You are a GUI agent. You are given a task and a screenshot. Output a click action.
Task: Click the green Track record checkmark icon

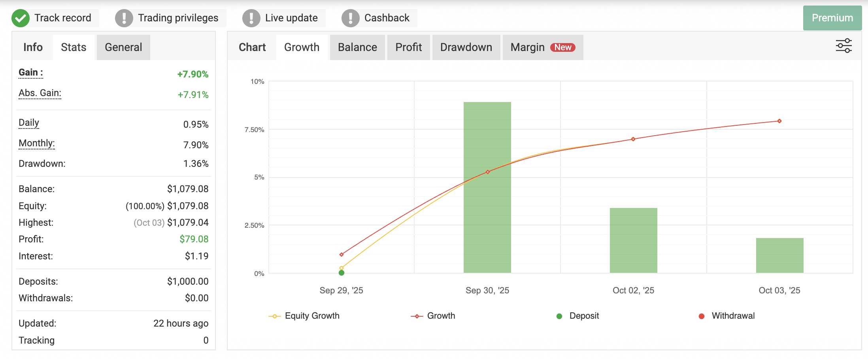[21, 18]
